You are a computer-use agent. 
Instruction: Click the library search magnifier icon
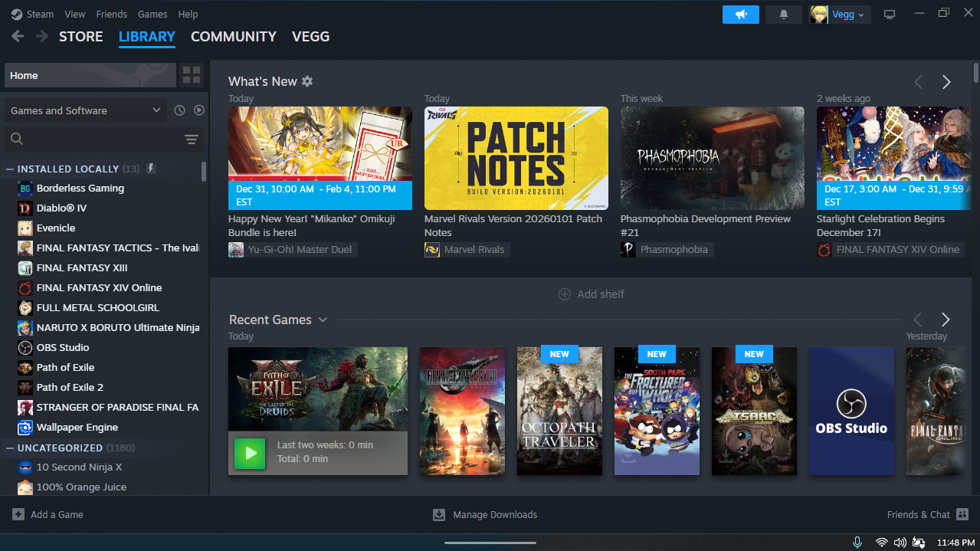[17, 139]
